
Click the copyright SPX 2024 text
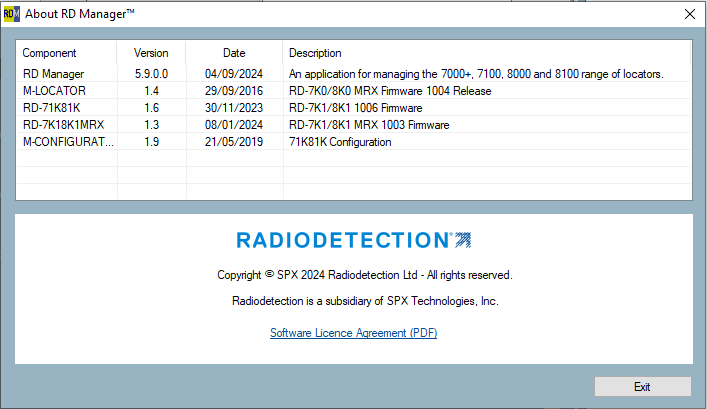(x=365, y=275)
